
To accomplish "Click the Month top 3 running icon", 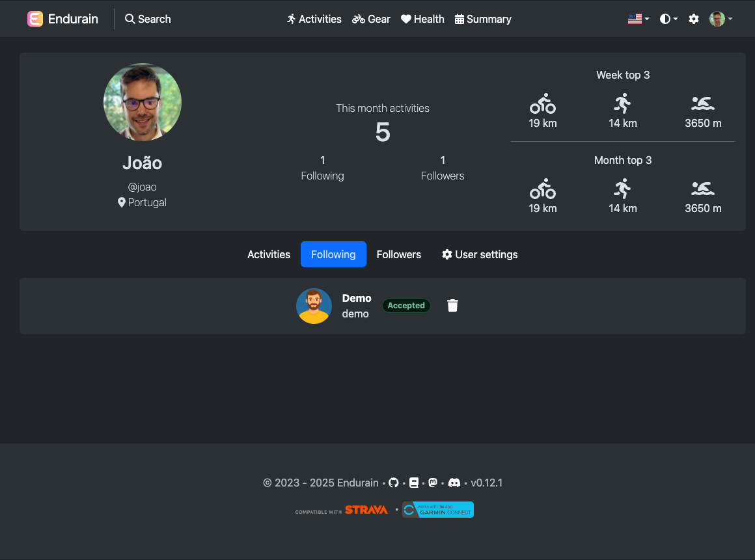I will coord(623,189).
